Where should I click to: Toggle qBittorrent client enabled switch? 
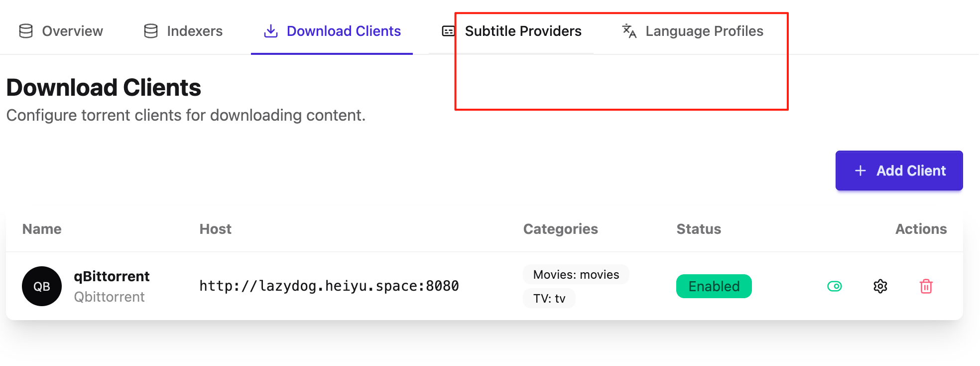point(835,286)
